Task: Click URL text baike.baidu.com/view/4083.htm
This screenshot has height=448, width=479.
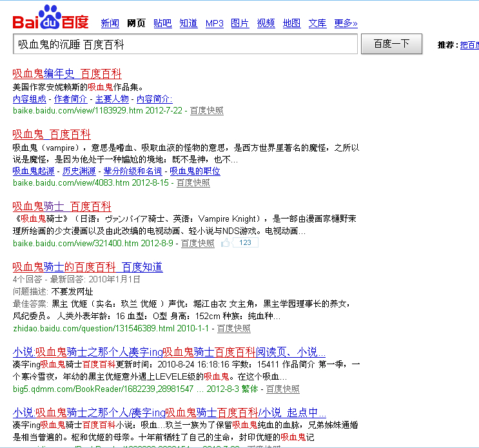Action: (x=71, y=182)
